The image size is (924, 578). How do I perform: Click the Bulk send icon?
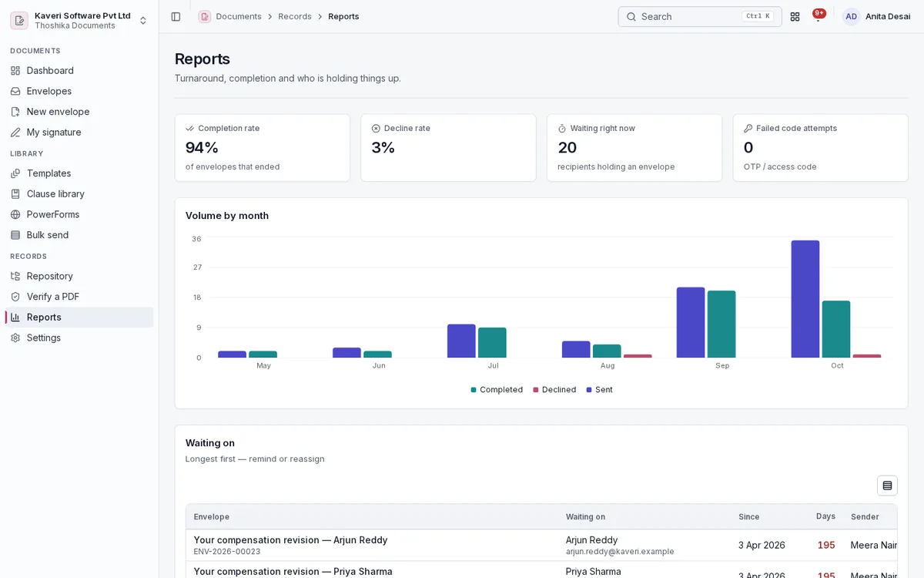point(15,235)
